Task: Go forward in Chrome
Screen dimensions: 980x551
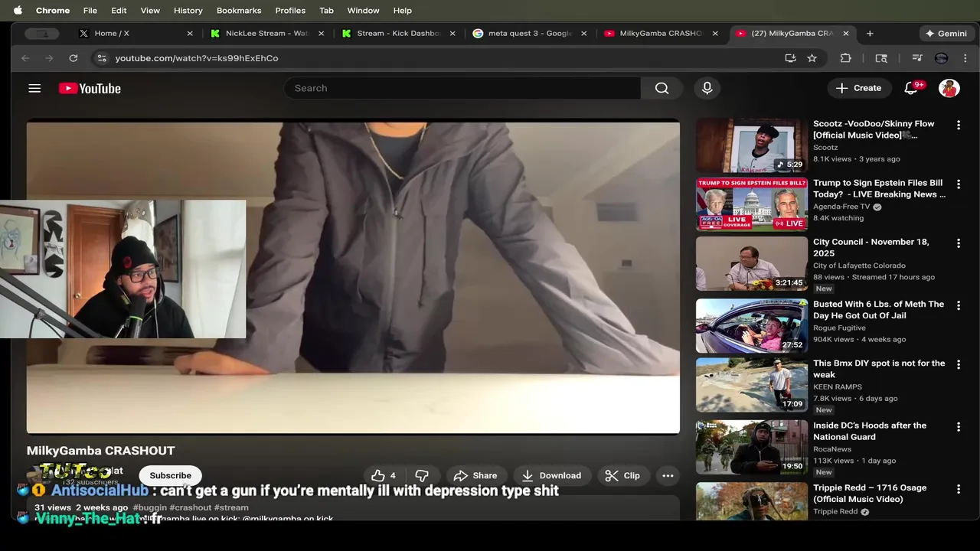Action: click(x=49, y=58)
